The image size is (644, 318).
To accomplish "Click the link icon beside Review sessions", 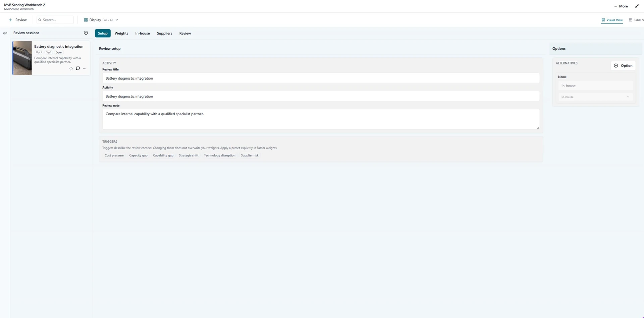I will pos(5,33).
